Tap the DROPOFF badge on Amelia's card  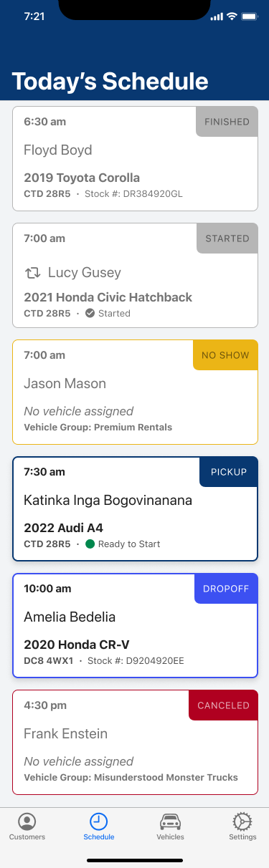(226, 589)
